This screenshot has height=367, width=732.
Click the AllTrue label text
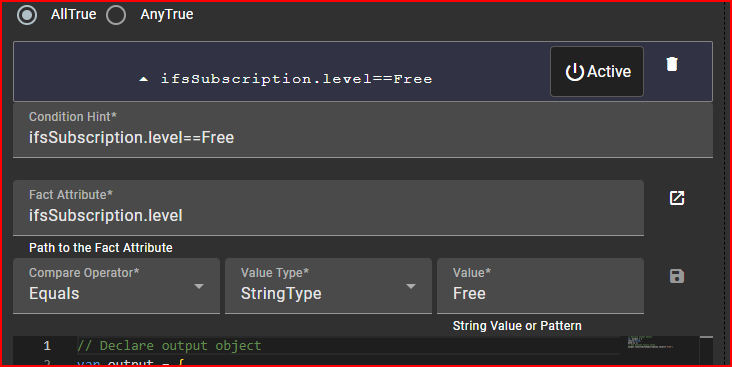(73, 14)
